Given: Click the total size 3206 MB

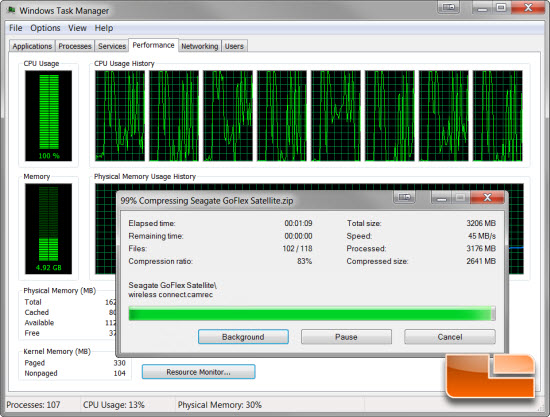Looking at the screenshot, I should 481,223.
